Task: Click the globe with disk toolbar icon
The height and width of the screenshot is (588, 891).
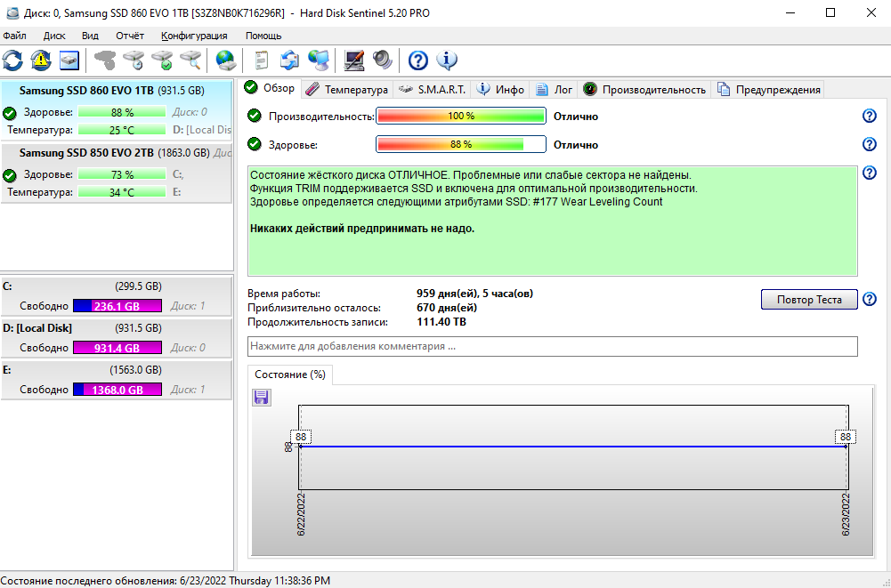Action: pyautogui.click(x=226, y=60)
